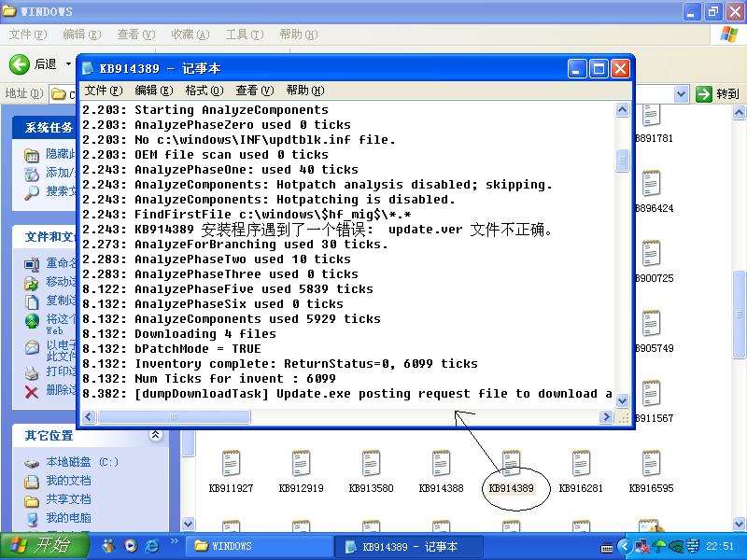Image resolution: width=747 pixels, height=560 pixels.
Task: Open the address bar dropdown arrow
Action: [x=682, y=94]
